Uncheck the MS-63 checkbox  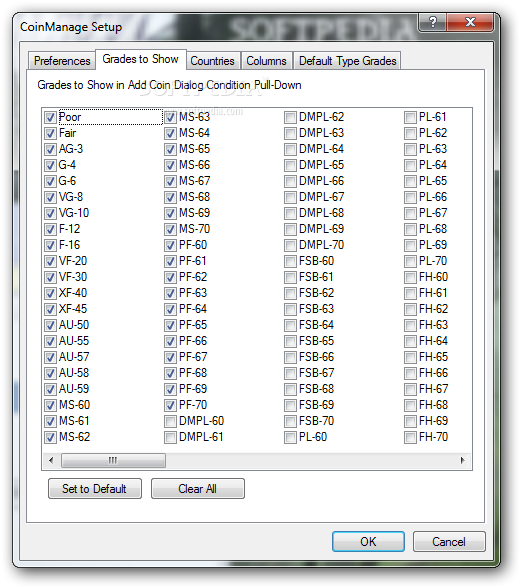point(170,117)
